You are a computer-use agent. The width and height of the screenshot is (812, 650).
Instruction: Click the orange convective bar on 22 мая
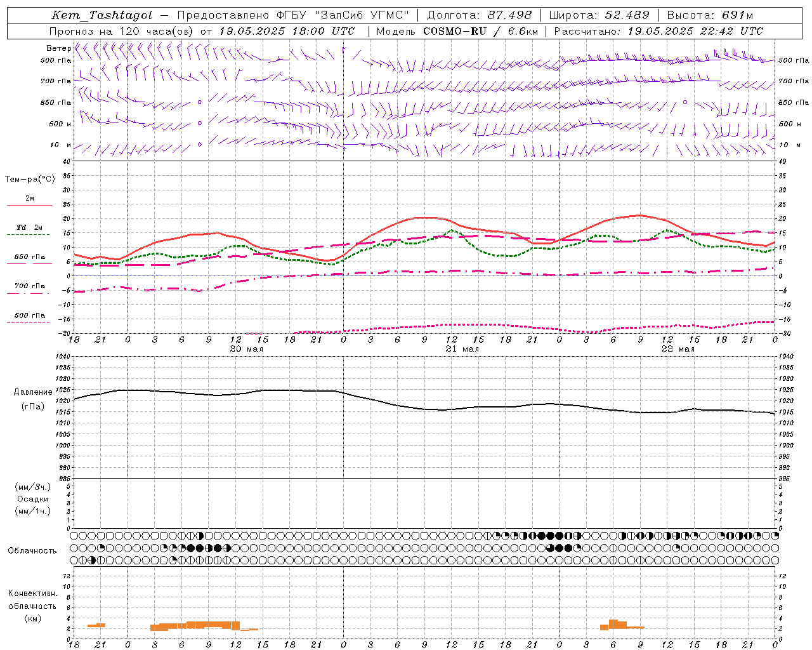pos(622,625)
